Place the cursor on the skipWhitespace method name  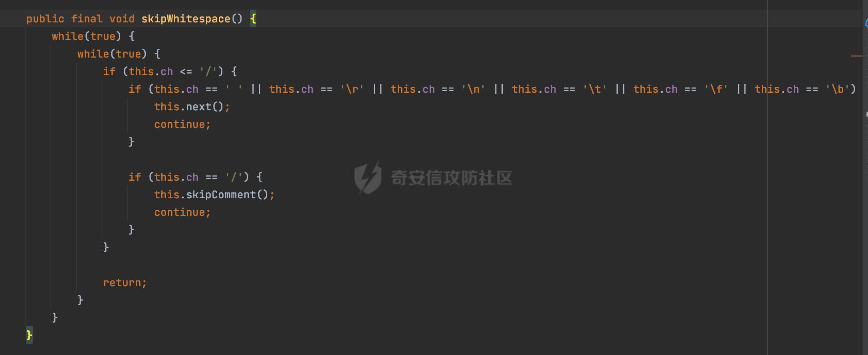pyautogui.click(x=186, y=19)
